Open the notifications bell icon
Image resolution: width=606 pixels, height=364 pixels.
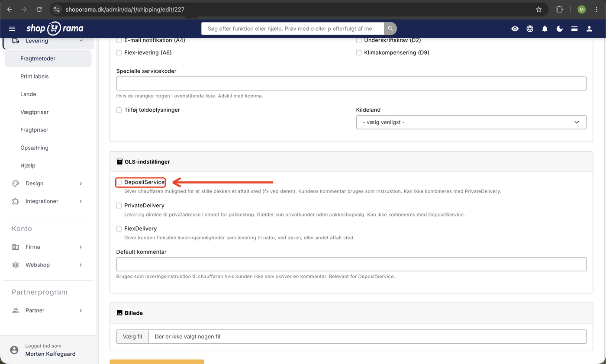point(545,29)
